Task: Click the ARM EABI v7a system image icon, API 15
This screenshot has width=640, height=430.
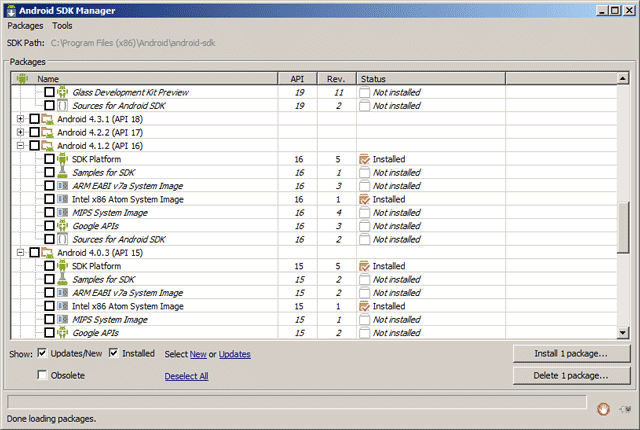Action: [x=62, y=293]
